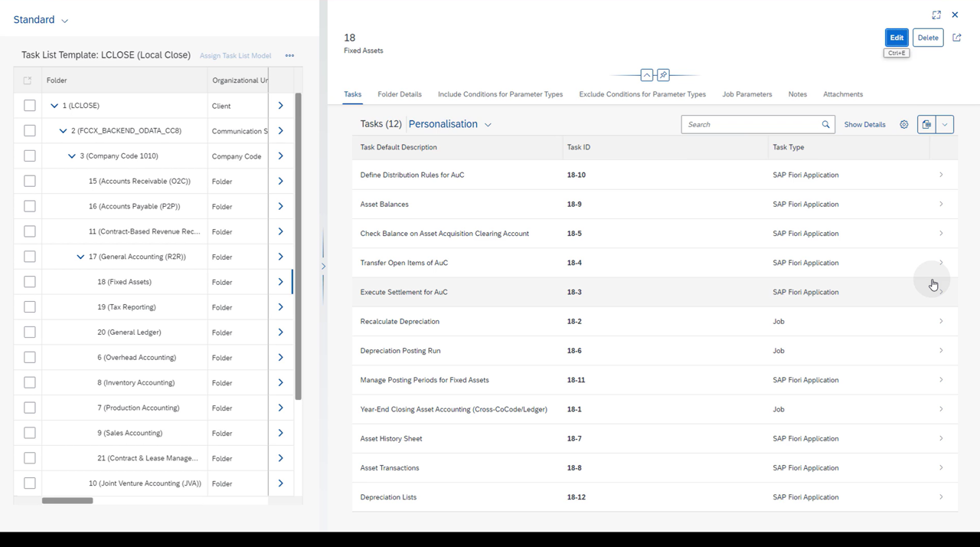Collapse the 17 (General Accounting (R2R)) folder
980x547 pixels.
[80, 256]
